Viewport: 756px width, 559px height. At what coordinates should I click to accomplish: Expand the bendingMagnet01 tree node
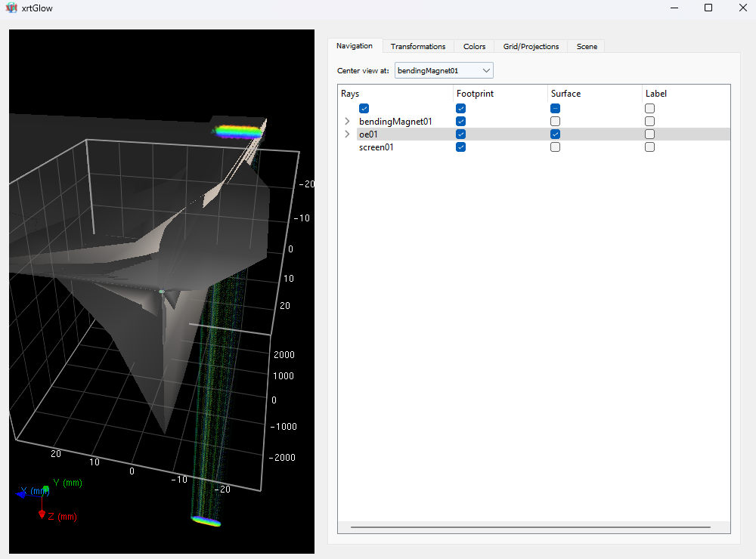347,121
